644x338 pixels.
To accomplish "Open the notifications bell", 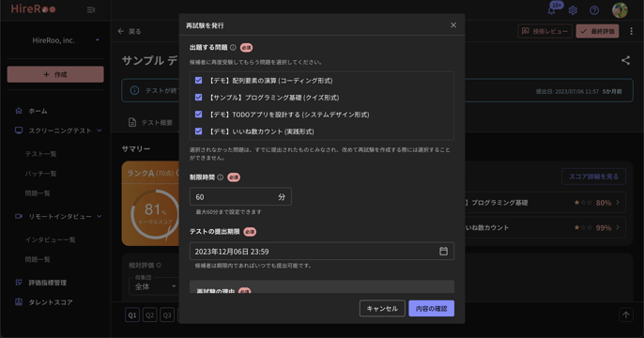I will (552, 10).
